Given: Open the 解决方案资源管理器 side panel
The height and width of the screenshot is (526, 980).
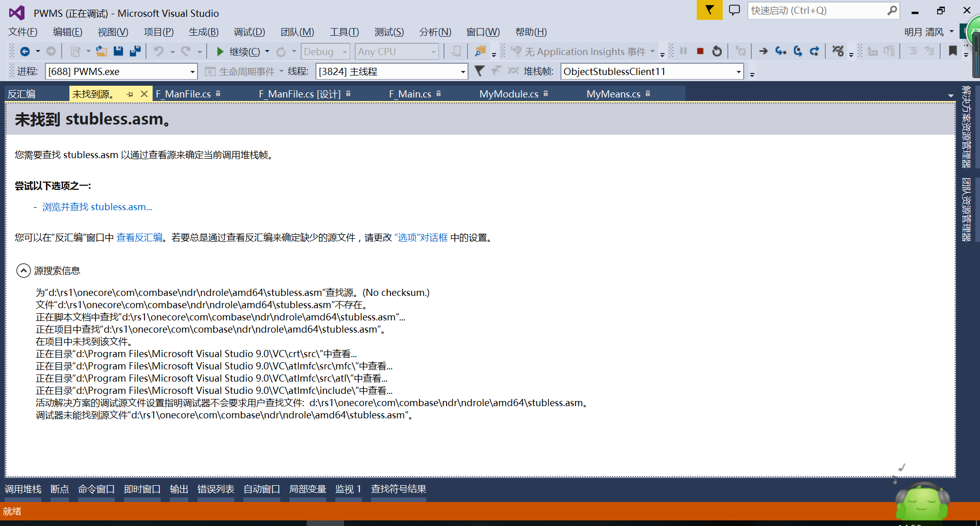Looking at the screenshot, I should tap(966, 127).
